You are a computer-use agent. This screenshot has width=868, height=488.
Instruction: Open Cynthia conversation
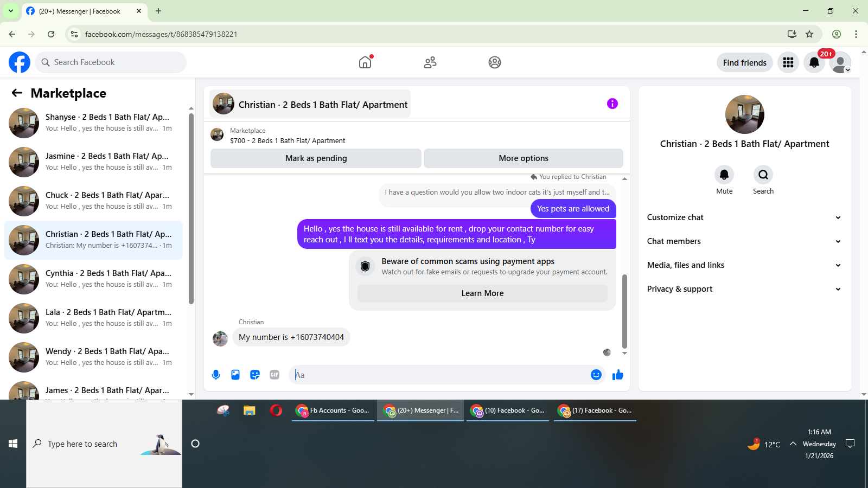pyautogui.click(x=93, y=279)
